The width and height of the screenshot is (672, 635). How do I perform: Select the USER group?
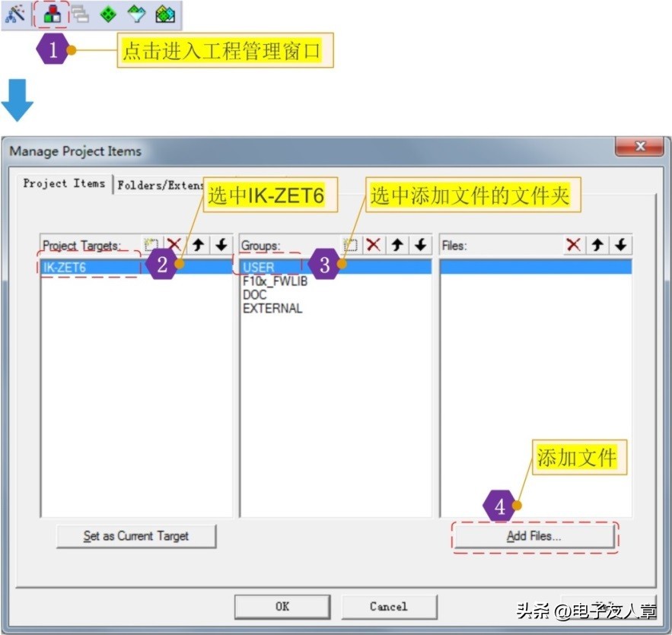tap(336, 267)
